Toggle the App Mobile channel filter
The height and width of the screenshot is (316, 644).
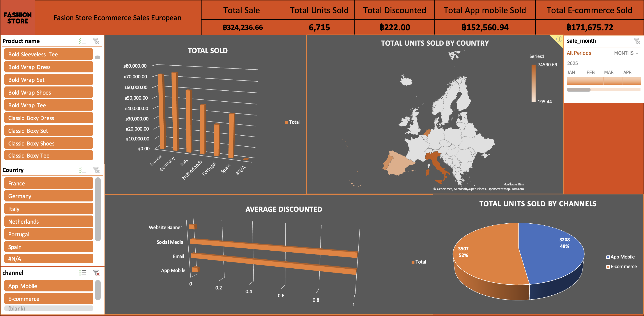[49, 286]
